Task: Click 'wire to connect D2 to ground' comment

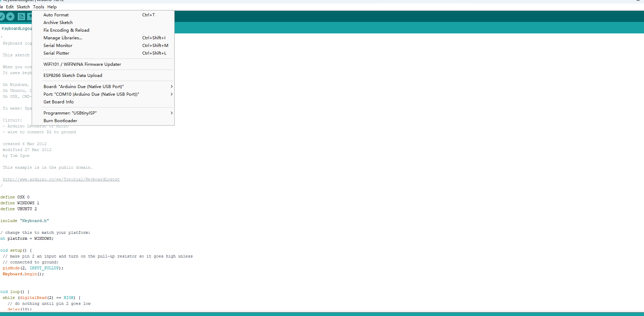Action: [x=39, y=132]
